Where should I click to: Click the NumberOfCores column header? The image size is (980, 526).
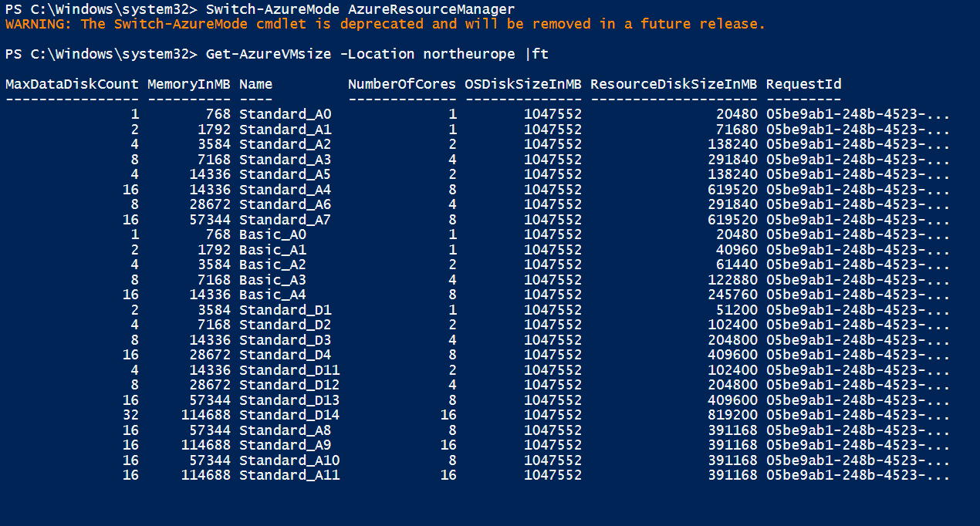coord(401,84)
